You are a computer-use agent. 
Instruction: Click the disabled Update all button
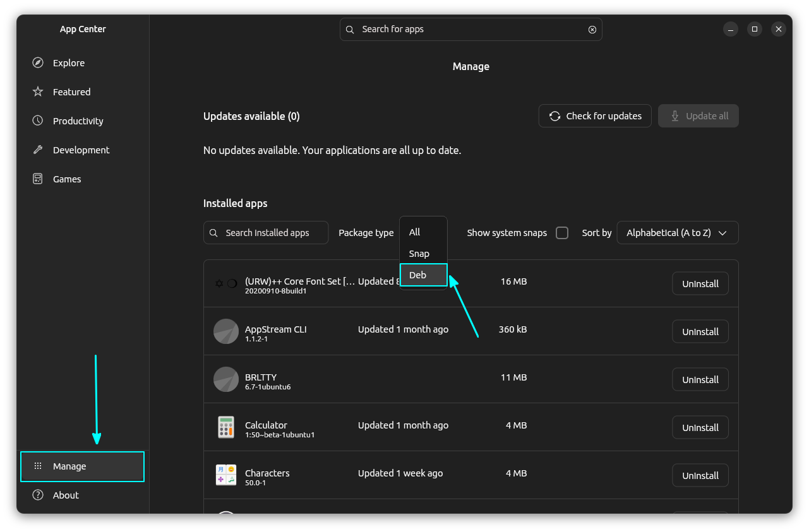698,115
